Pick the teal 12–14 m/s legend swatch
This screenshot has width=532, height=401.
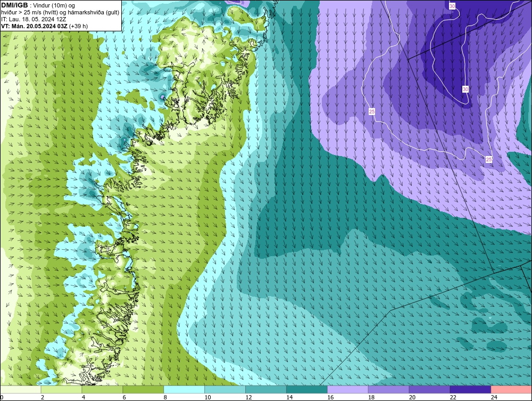tap(265, 389)
